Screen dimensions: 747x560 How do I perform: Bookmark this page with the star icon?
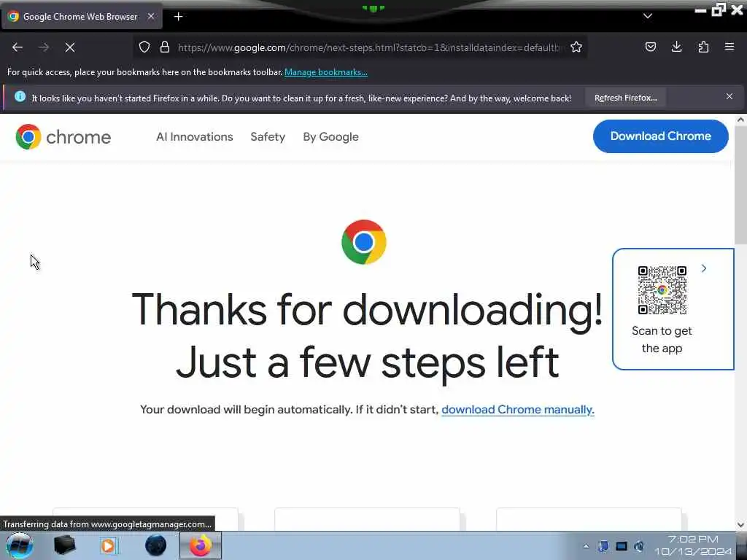tap(576, 47)
